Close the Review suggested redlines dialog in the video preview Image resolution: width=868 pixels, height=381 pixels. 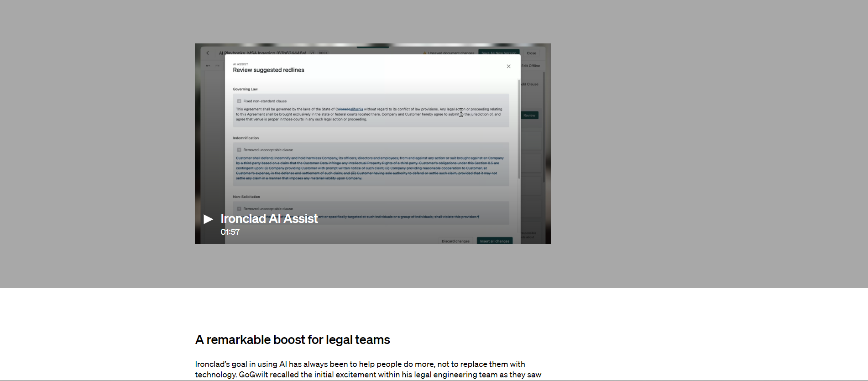pyautogui.click(x=508, y=66)
